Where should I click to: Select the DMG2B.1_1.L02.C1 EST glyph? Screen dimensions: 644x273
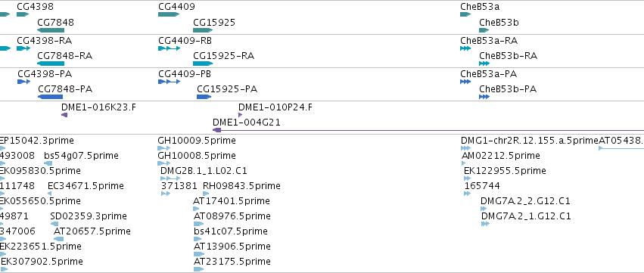point(170,178)
